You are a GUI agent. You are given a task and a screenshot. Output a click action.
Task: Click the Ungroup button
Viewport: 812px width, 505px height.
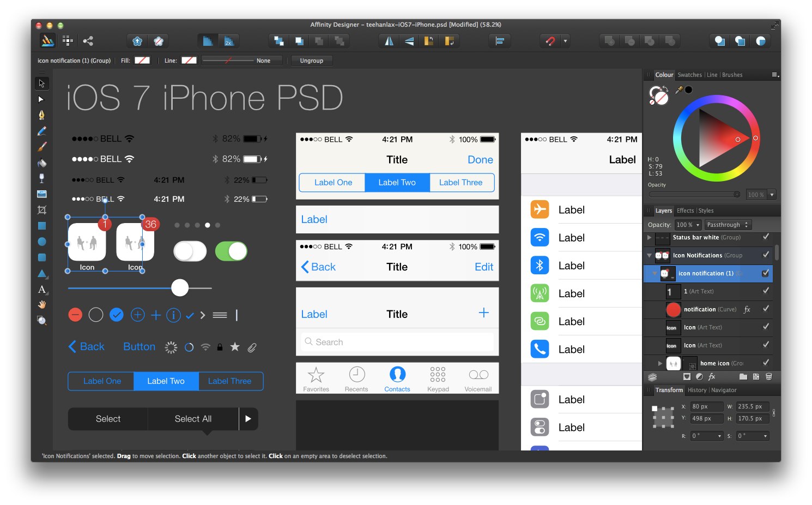click(312, 61)
